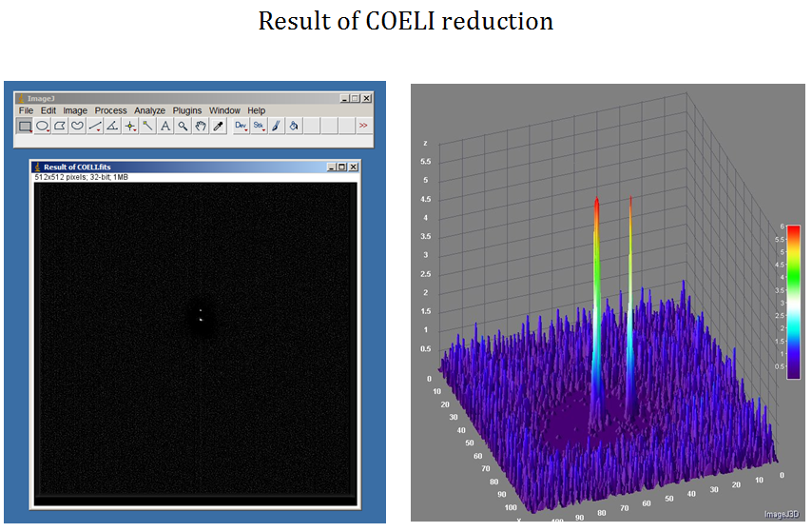Select the Multi-point tool
Image resolution: width=812 pixels, height=532 pixels.
click(x=130, y=126)
